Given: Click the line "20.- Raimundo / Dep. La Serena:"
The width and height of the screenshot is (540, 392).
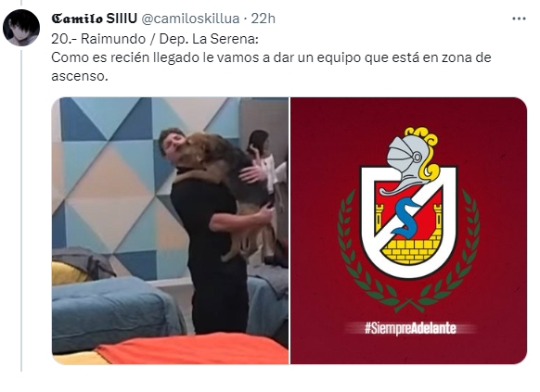Looking at the screenshot, I should [x=155, y=39].
